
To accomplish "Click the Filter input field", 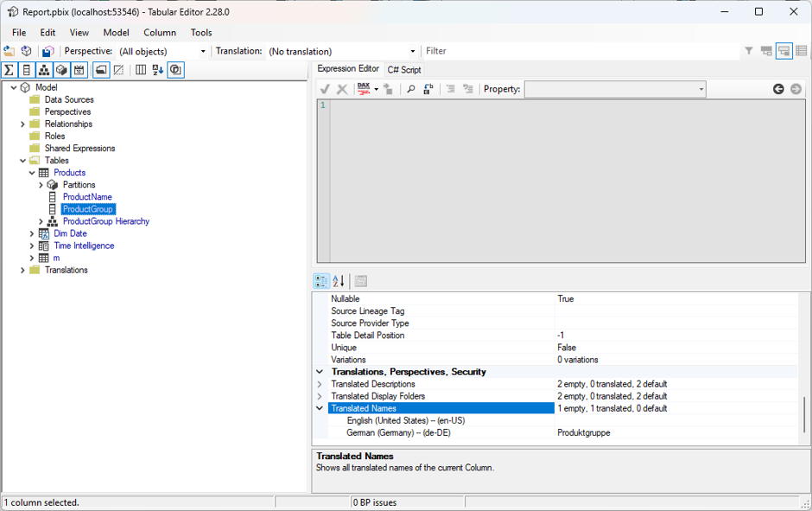I will pyautogui.click(x=581, y=51).
